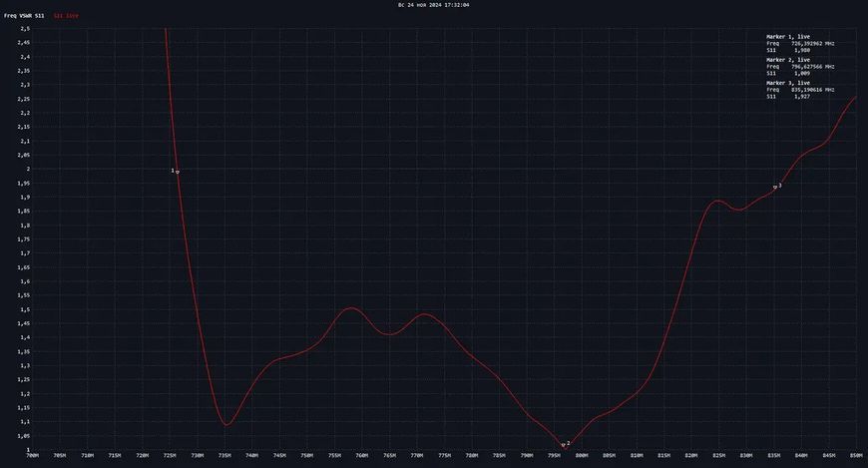
Task: Click the 2,5 label on VSWR axis
Action: pyautogui.click(x=24, y=28)
